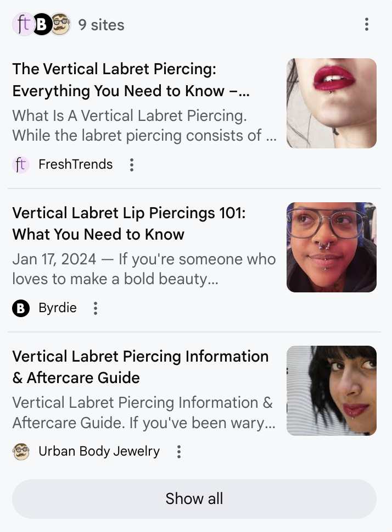Viewport: 392px width, 532px height.
Task: Click the '9 sites' label
Action: tap(102, 25)
